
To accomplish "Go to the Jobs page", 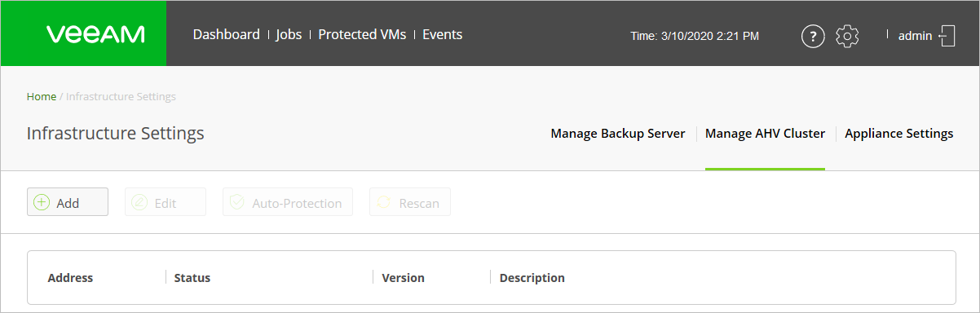I will tap(289, 34).
